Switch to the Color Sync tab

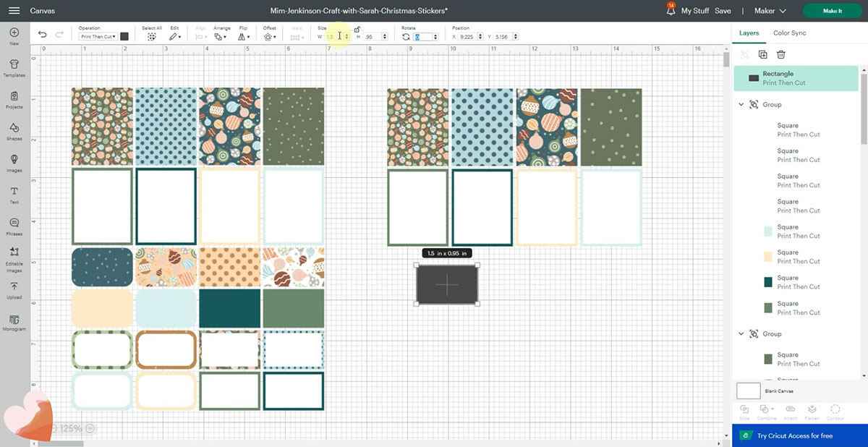pyautogui.click(x=789, y=33)
